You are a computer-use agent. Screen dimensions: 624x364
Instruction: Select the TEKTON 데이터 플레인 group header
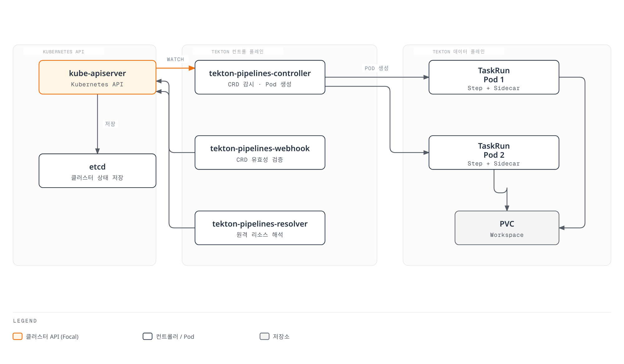point(459,52)
